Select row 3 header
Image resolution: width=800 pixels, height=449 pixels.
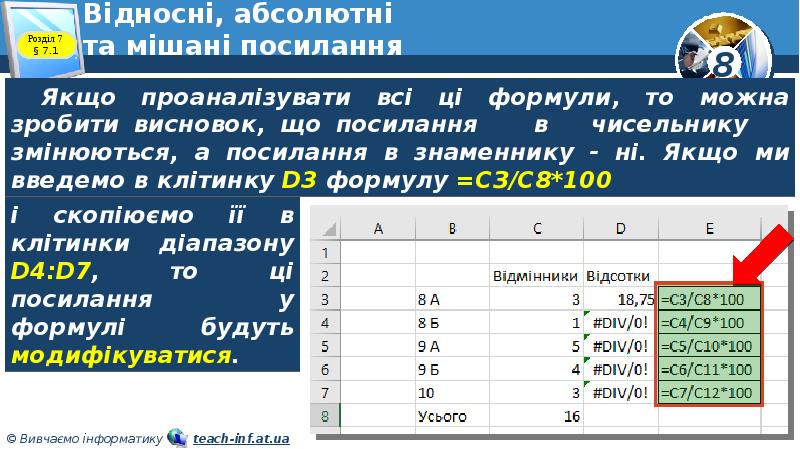point(326,300)
